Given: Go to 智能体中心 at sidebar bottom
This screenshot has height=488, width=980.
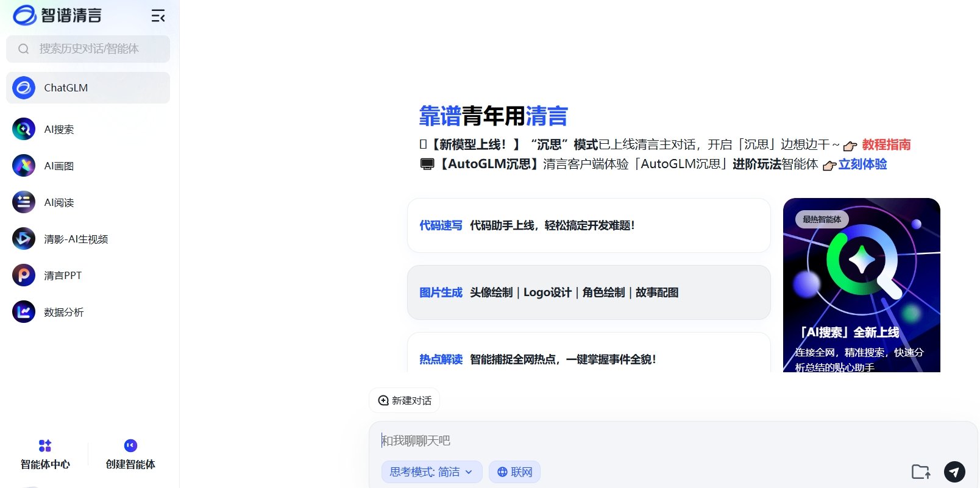Looking at the screenshot, I should coord(45,454).
